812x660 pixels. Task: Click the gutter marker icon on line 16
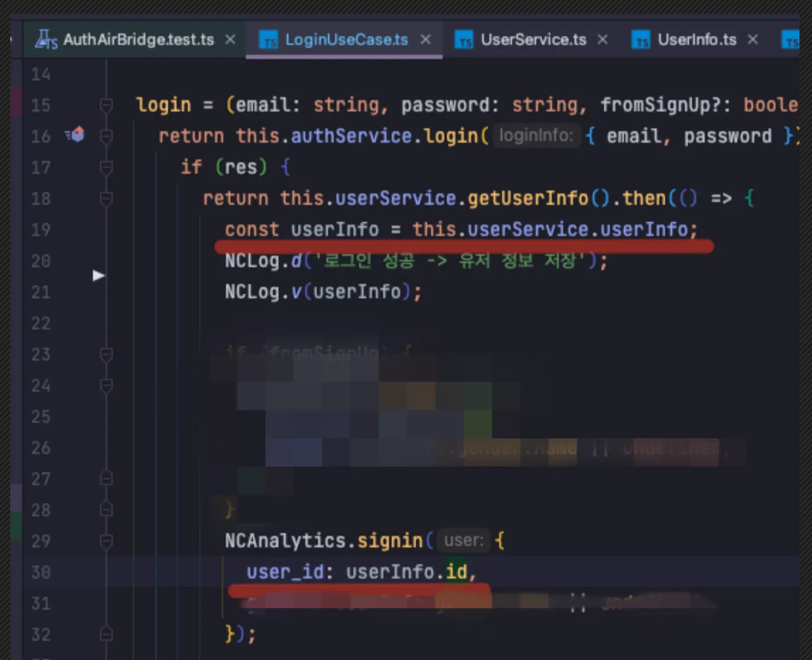click(75, 135)
